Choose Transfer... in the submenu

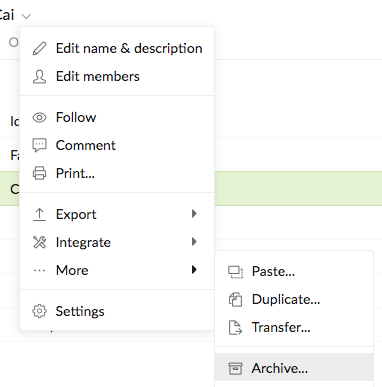[294, 328]
